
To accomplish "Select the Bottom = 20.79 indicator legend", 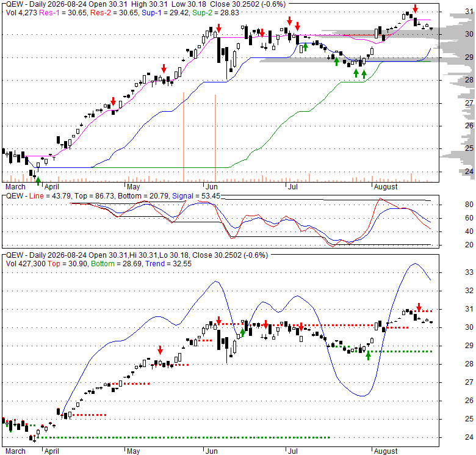I will [x=143, y=196].
